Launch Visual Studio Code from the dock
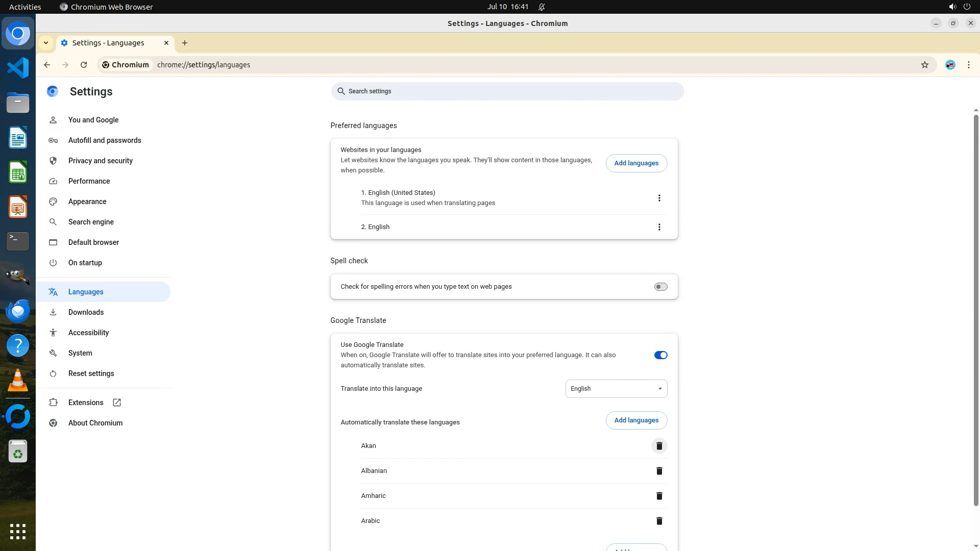This screenshot has width=980, height=551. coord(18,68)
